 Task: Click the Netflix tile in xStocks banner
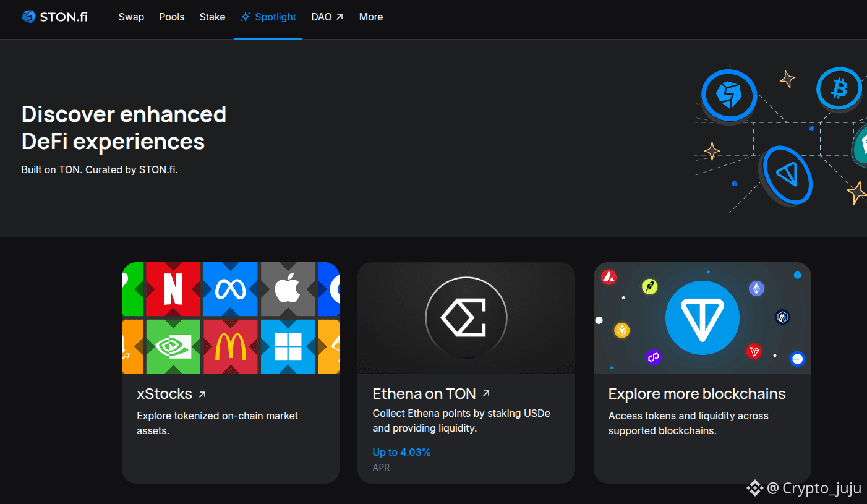tap(173, 289)
